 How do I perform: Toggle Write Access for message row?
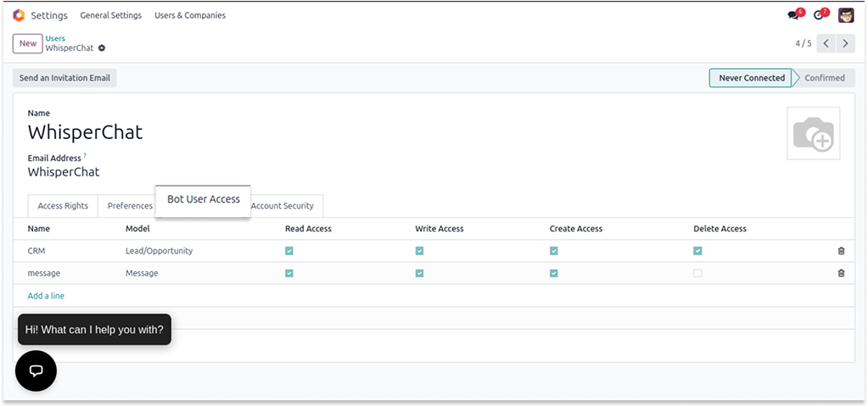(x=420, y=273)
